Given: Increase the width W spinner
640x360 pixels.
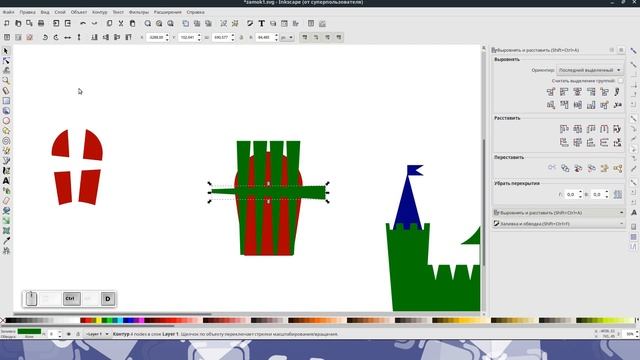Looking at the screenshot, I should point(233,36).
